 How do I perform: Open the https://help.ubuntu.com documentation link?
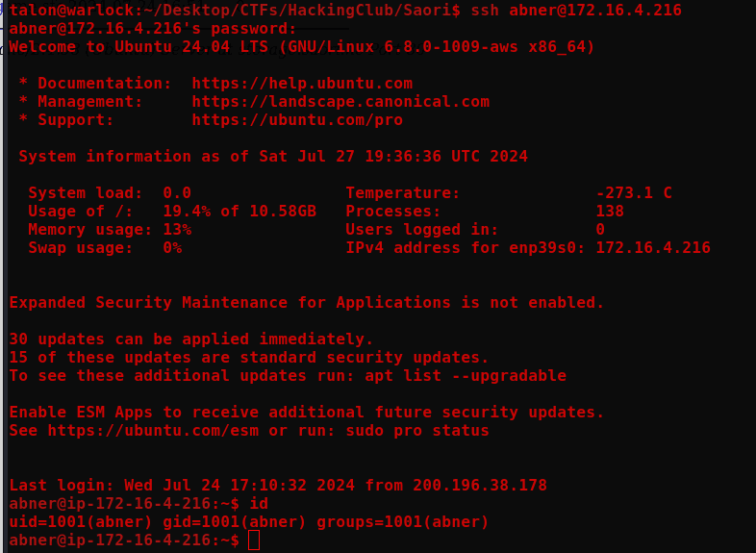coord(302,84)
